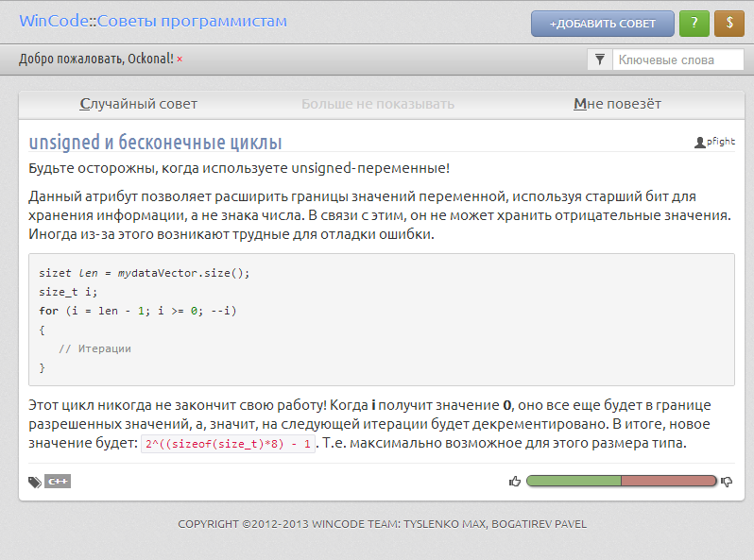Select the Больше не показывать option
754x560 pixels.
click(x=378, y=104)
